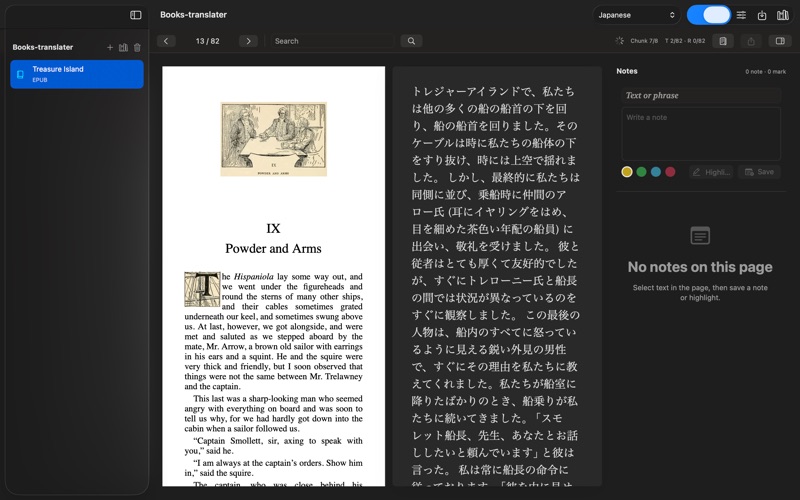Viewport: 800px width, 500px height.
Task: Click the share export icon button
Action: pyautogui.click(x=751, y=41)
